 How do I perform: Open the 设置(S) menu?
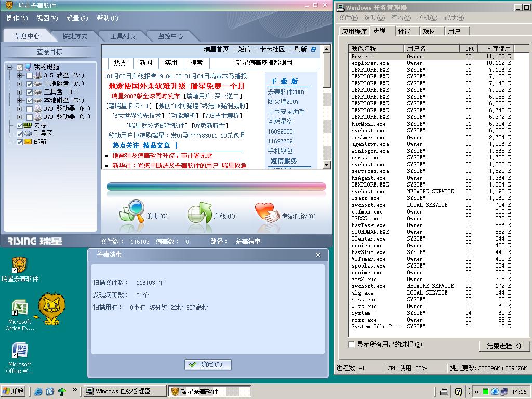pos(77,18)
